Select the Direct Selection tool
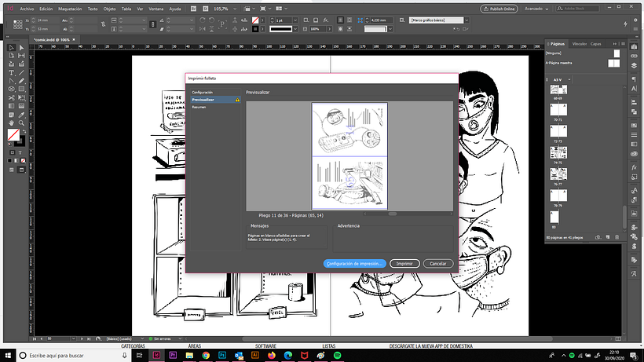This screenshot has height=362, width=644. [x=21, y=48]
